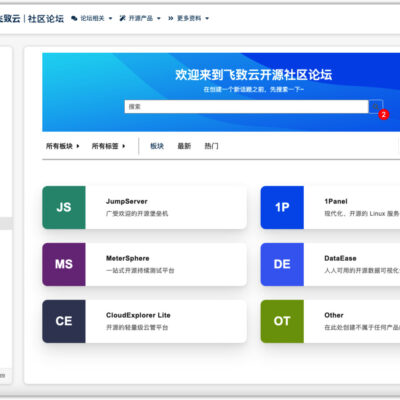
Task: Click the 1P 1Panel category icon
Action: 282,207
